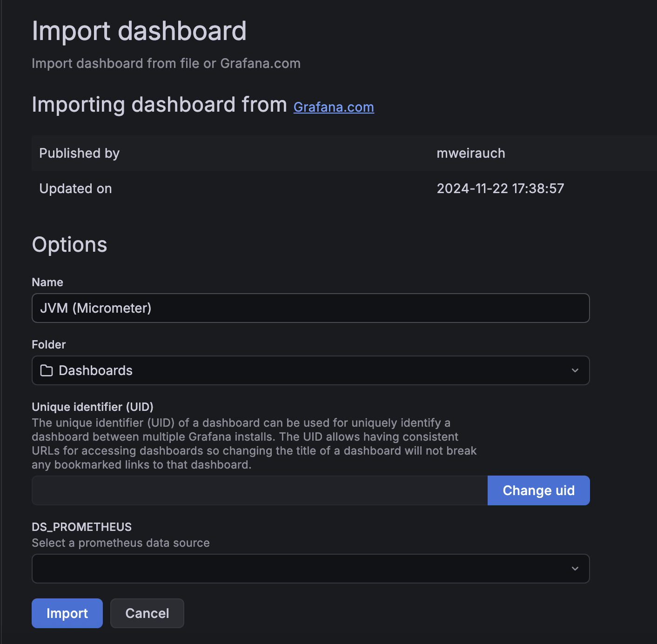Image resolution: width=657 pixels, height=644 pixels.
Task: Click the 'Import dashboard from file or Grafana.com' subtitle
Action: click(x=166, y=63)
